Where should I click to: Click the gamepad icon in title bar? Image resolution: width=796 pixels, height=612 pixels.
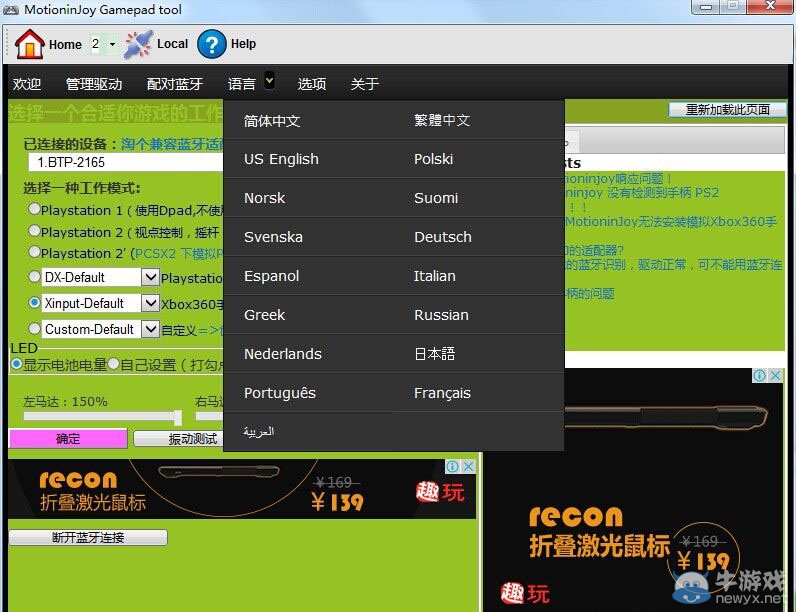(x=11, y=10)
